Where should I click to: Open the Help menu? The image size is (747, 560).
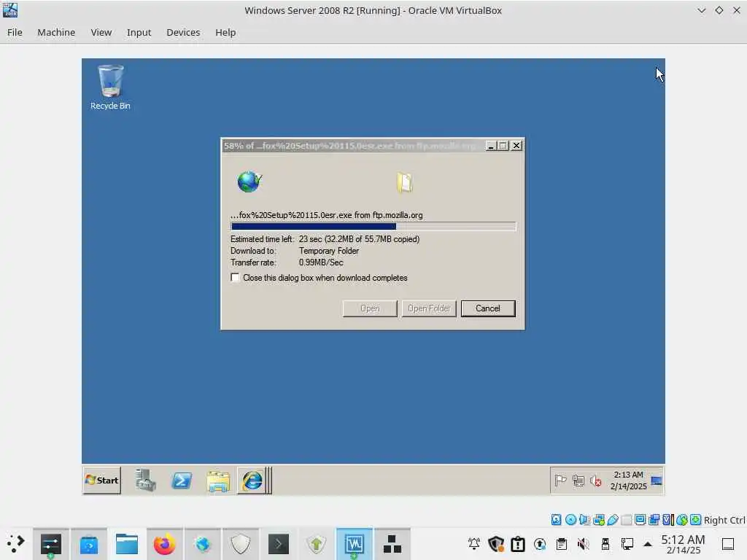pyautogui.click(x=225, y=32)
